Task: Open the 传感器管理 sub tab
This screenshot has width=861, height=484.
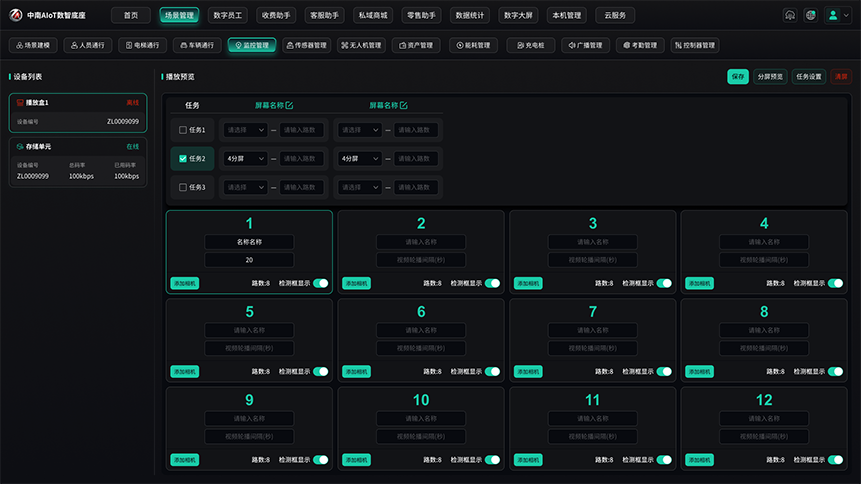Action: click(x=306, y=45)
